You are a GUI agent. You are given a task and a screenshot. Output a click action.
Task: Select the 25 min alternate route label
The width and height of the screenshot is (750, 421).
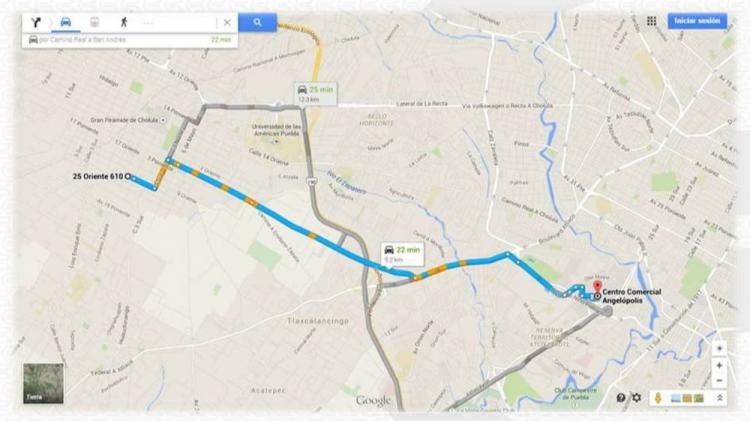[316, 94]
